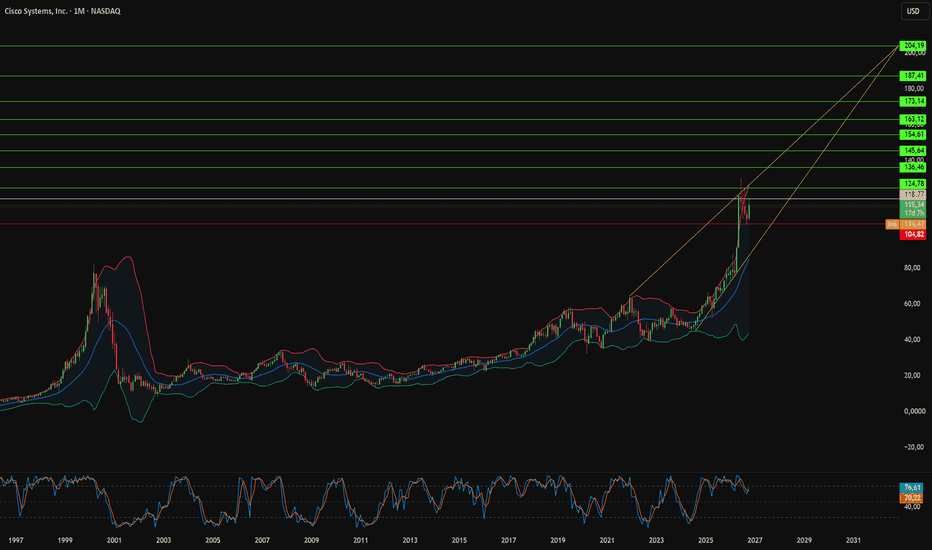Click the 2015 label on time axis
The image size is (932, 550).
tap(459, 540)
